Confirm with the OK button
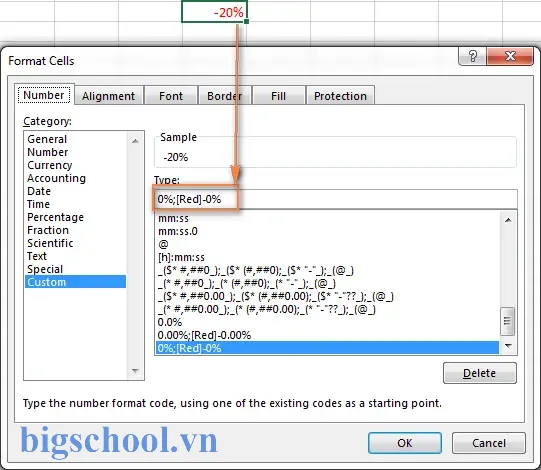Screen dimensions: 541x470 (405, 443)
